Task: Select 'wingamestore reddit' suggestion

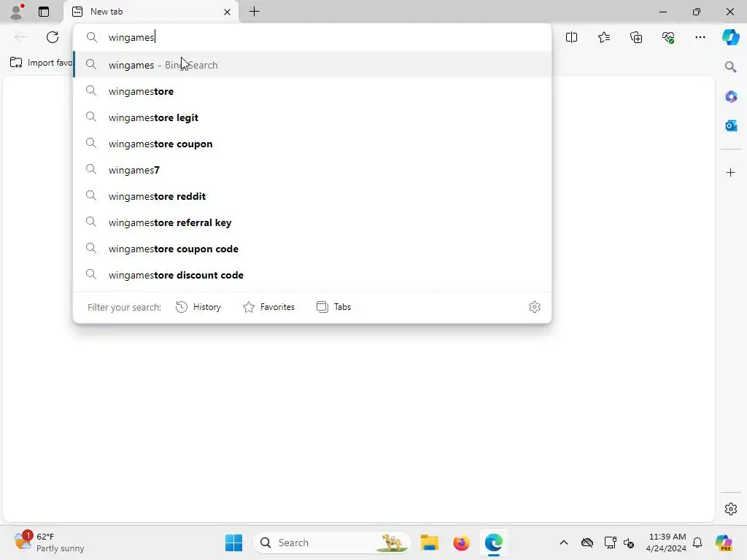Action: click(312, 195)
